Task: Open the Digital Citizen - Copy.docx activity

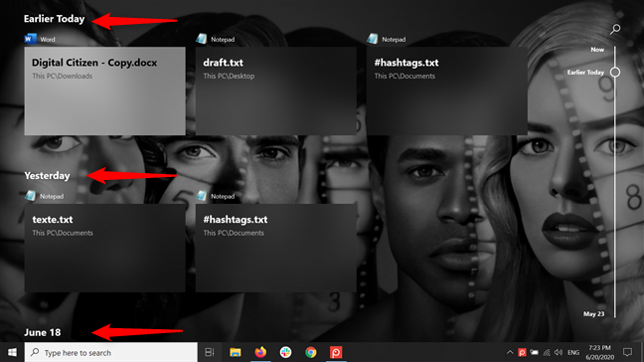Action: 104,90
